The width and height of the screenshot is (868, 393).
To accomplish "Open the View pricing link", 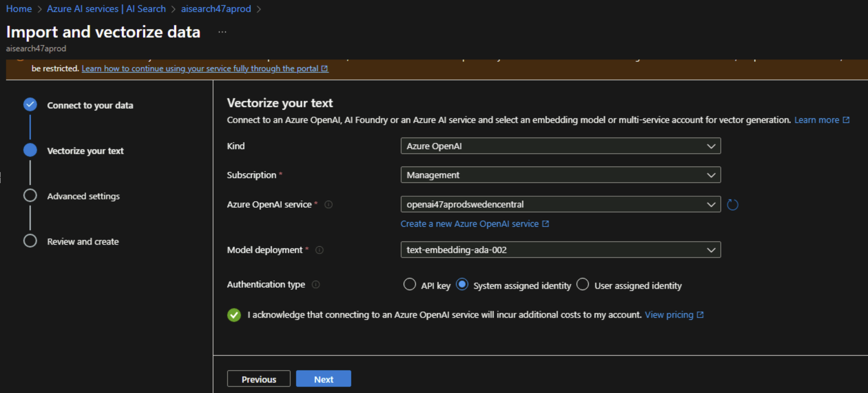I will pos(669,315).
